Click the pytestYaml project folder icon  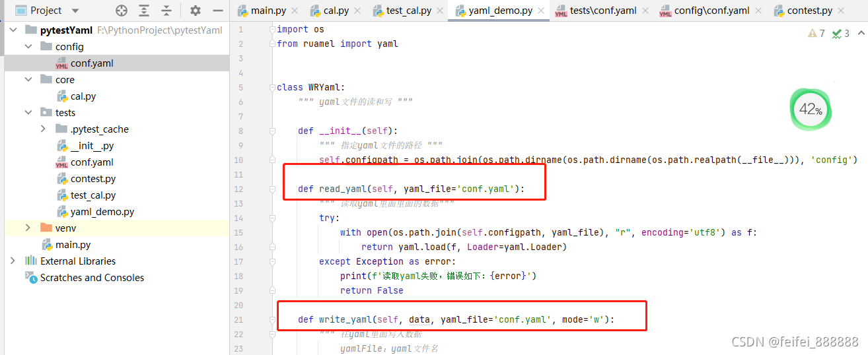30,30
